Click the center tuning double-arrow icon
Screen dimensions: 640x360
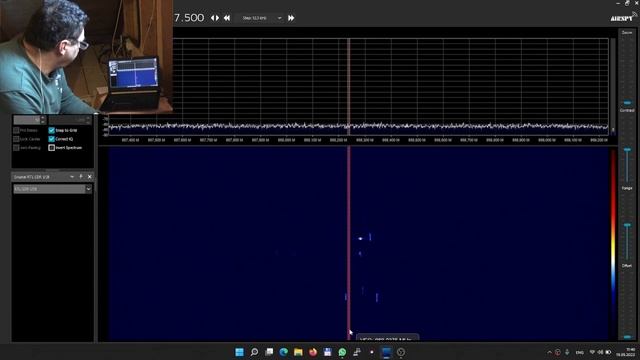215,18
